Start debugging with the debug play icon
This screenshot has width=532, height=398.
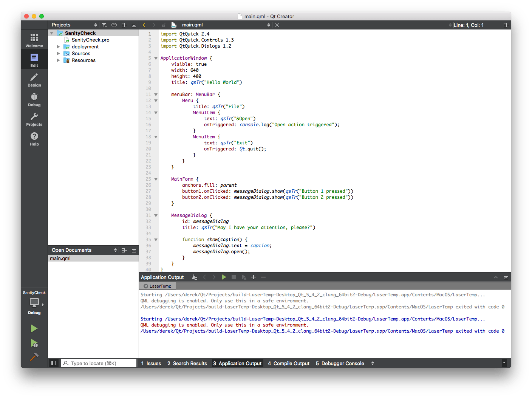(x=34, y=343)
